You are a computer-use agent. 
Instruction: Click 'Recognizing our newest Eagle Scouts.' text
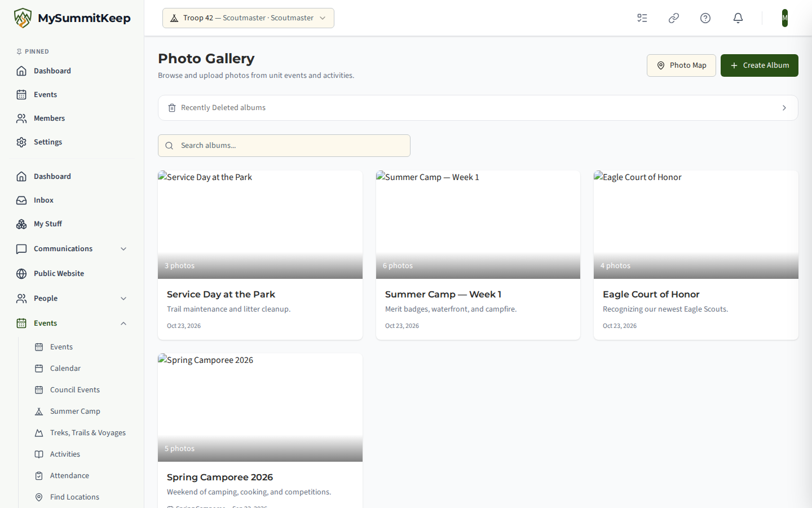pyautogui.click(x=665, y=309)
